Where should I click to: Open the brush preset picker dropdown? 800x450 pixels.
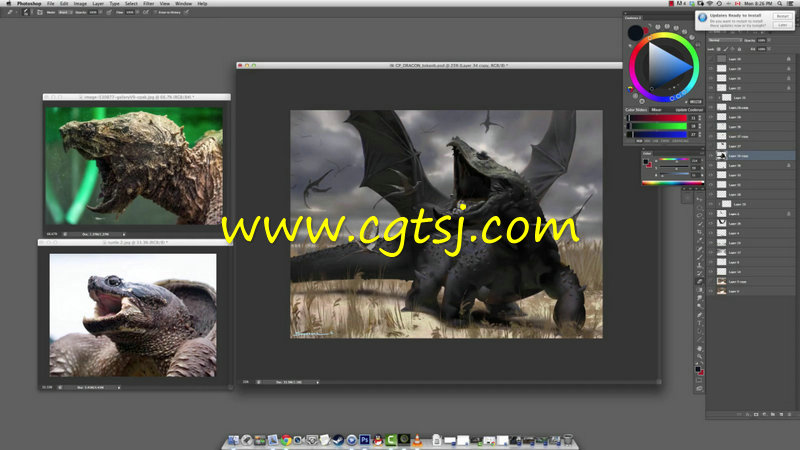pos(27,14)
